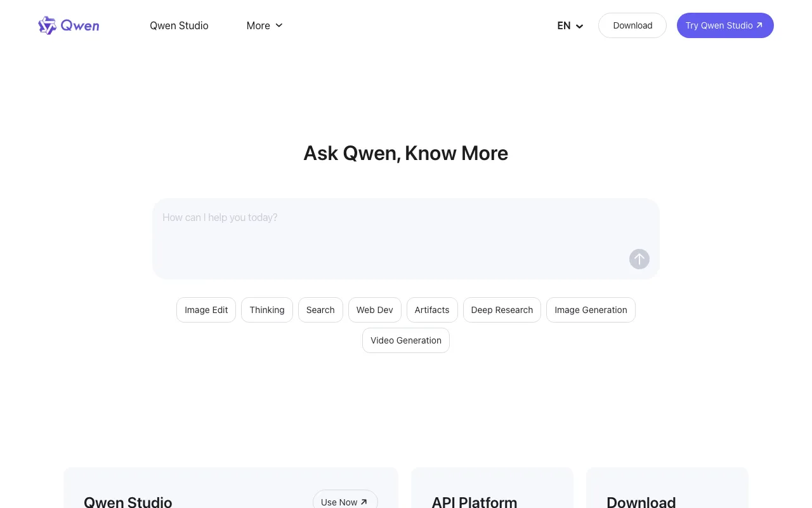Click Try Qwen Studio button

725,25
